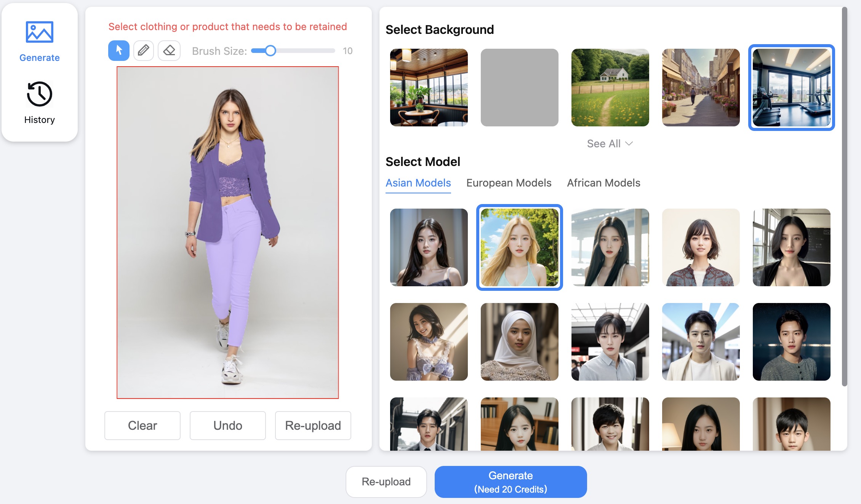
Task: Choose the cafe interior background
Action: click(x=429, y=88)
